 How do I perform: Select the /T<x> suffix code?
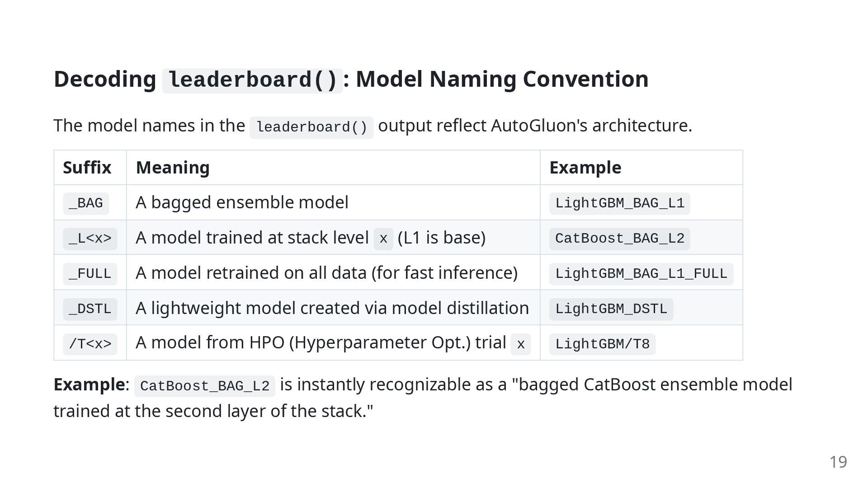pyautogui.click(x=90, y=344)
